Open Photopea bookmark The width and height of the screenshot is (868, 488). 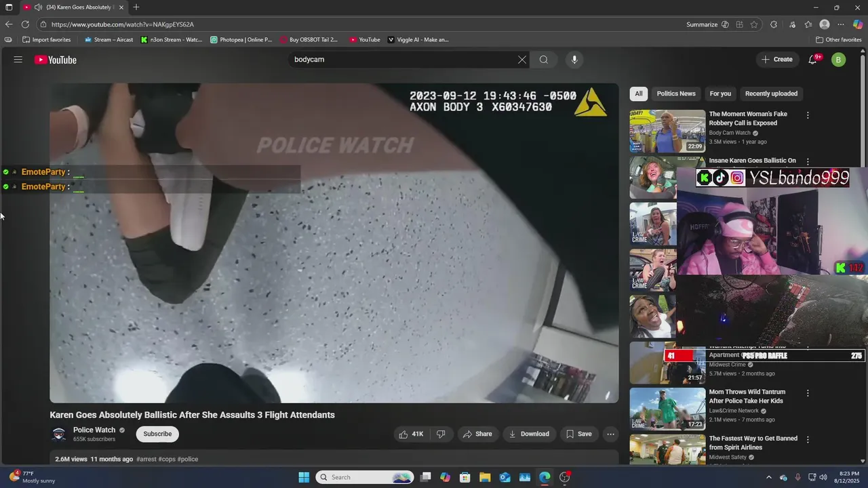click(x=241, y=40)
